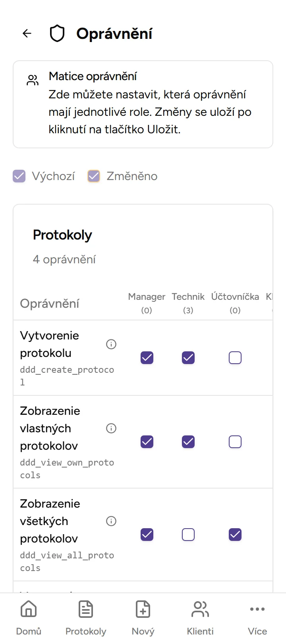Tap the Nový plus document icon
Viewport: 286px width, 644px height.
point(143,609)
